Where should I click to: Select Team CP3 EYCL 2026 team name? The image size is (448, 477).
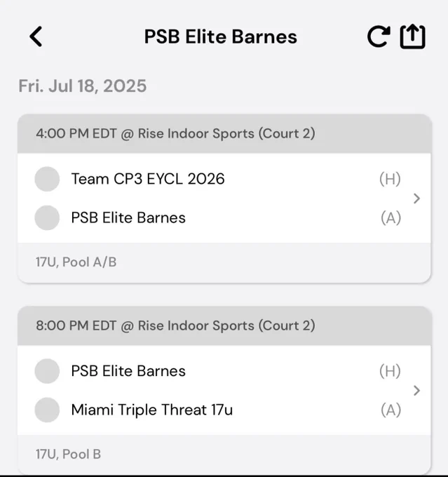coord(148,179)
